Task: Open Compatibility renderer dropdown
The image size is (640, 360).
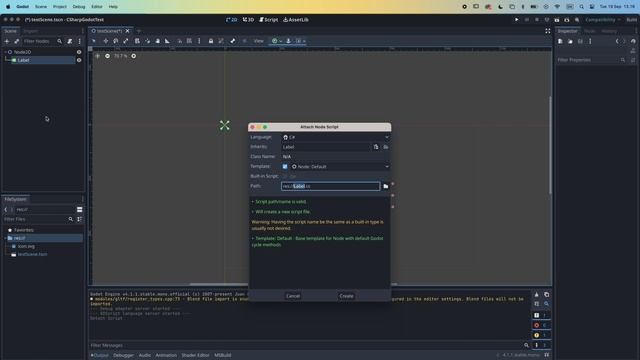Action: click(x=603, y=20)
